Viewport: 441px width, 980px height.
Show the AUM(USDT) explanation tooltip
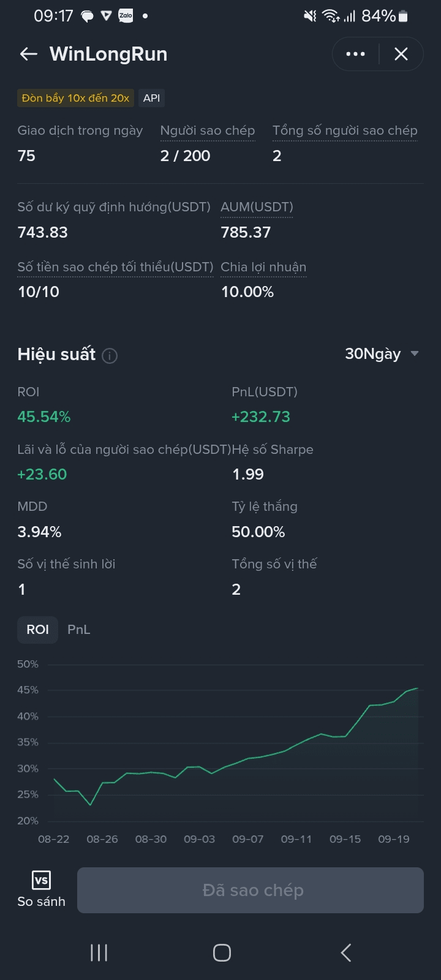click(x=257, y=207)
